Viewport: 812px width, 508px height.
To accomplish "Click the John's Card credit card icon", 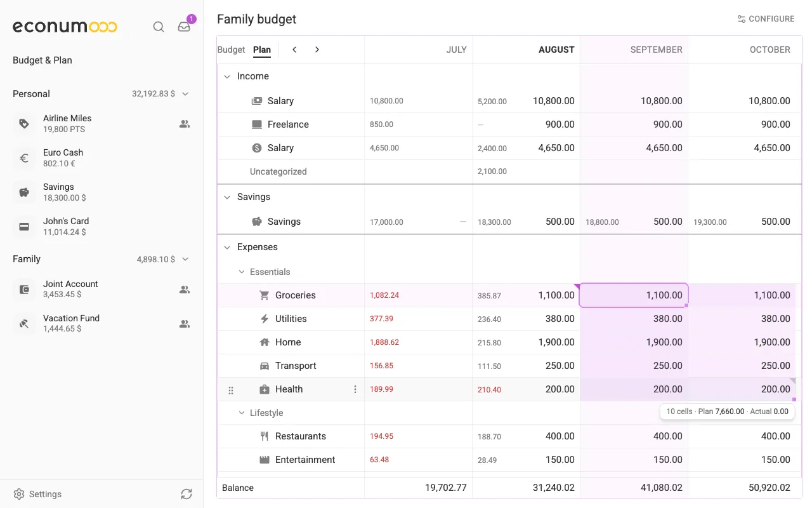I will point(24,227).
